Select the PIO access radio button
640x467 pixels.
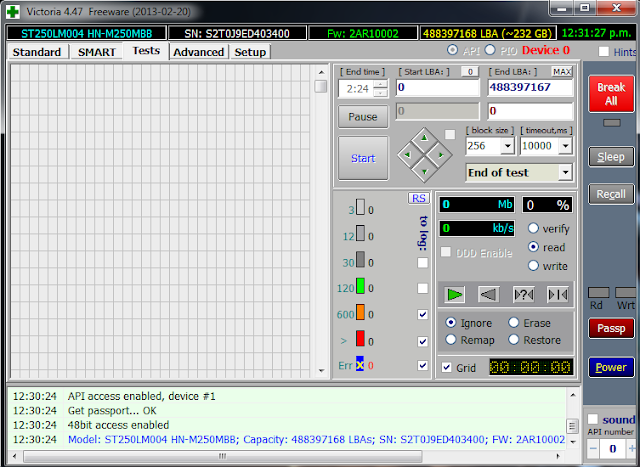[x=490, y=50]
